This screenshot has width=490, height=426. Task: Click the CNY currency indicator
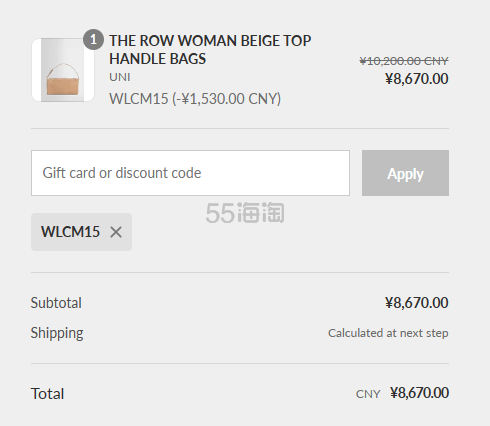(368, 394)
